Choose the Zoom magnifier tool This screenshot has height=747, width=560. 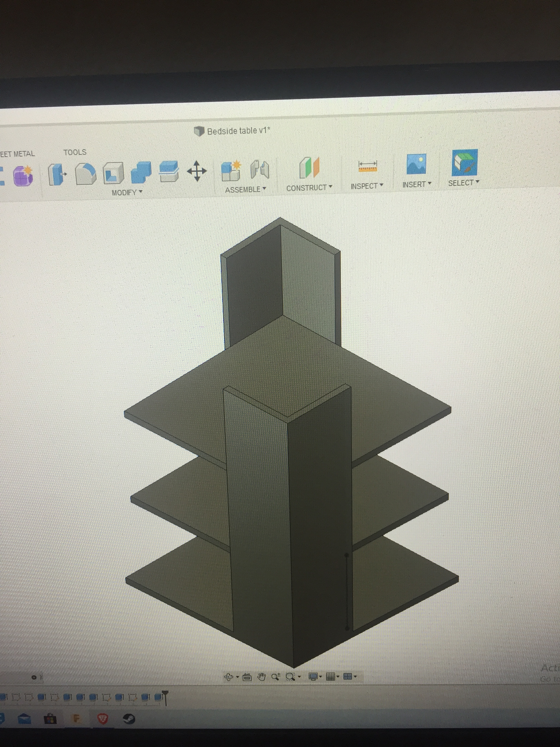(276, 677)
